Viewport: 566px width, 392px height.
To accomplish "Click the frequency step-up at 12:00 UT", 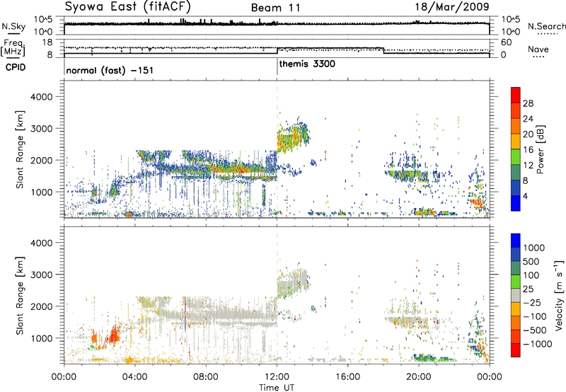I will pyautogui.click(x=277, y=50).
